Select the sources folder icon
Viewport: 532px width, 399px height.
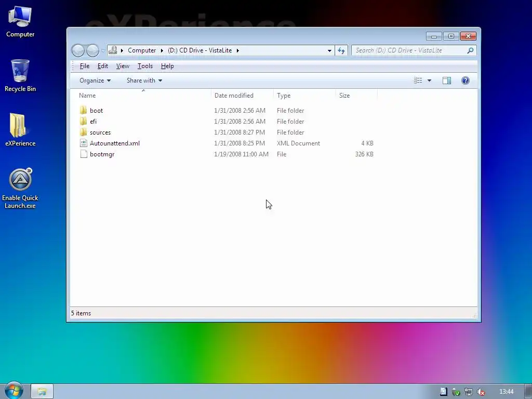[84, 132]
